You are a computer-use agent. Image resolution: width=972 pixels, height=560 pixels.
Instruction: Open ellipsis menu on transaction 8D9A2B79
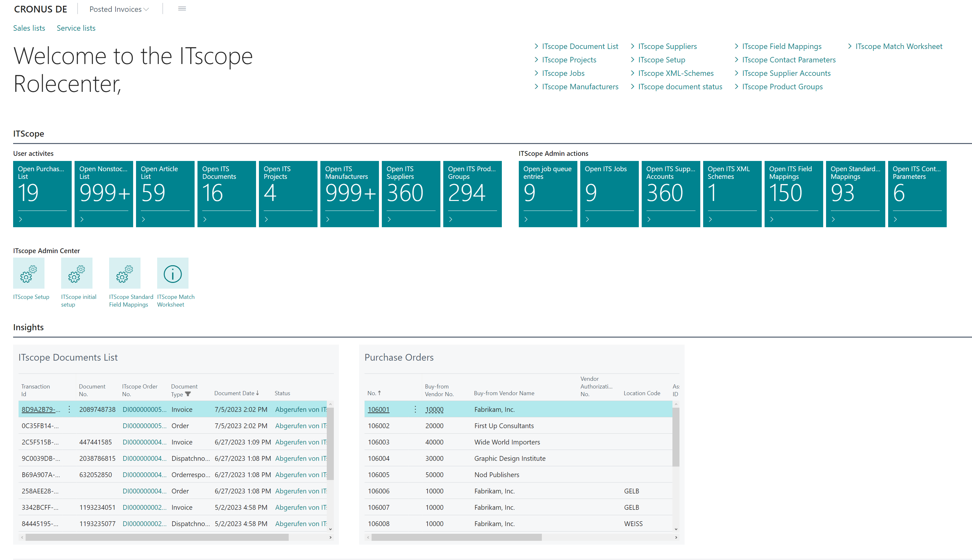[69, 410]
